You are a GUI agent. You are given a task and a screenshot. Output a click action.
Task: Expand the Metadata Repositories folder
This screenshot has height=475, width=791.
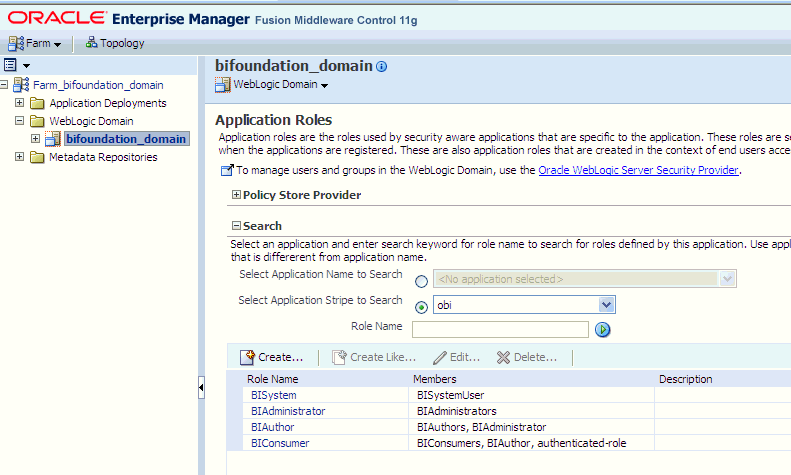(x=19, y=157)
